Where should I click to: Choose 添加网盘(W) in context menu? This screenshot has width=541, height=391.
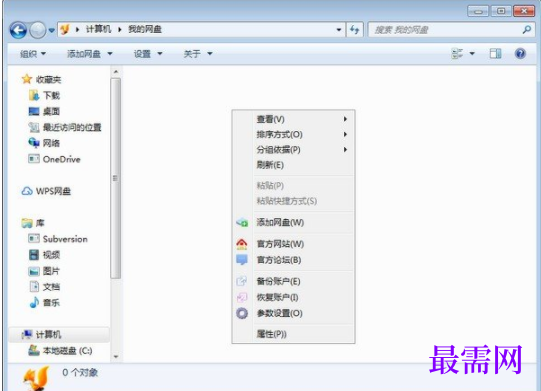[x=294, y=223]
